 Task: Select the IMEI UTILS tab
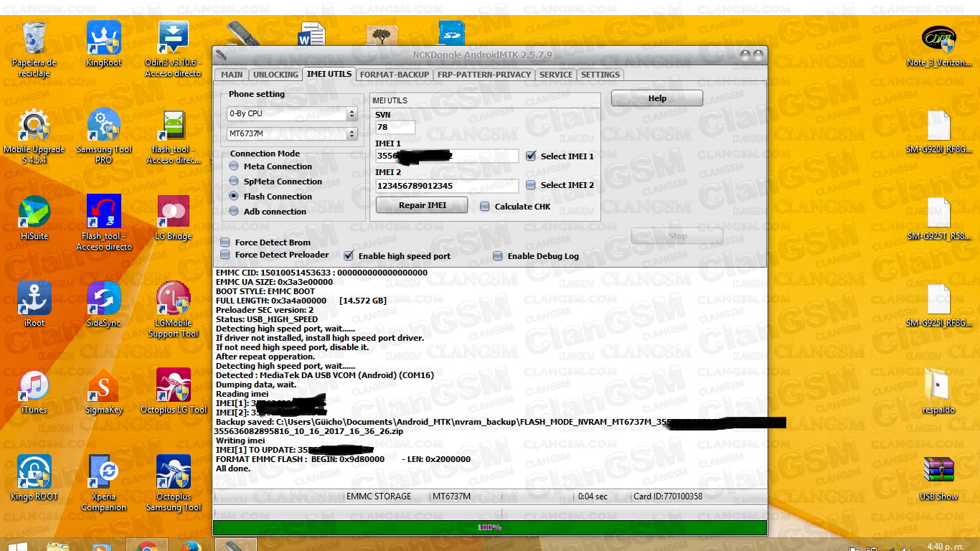tap(329, 74)
